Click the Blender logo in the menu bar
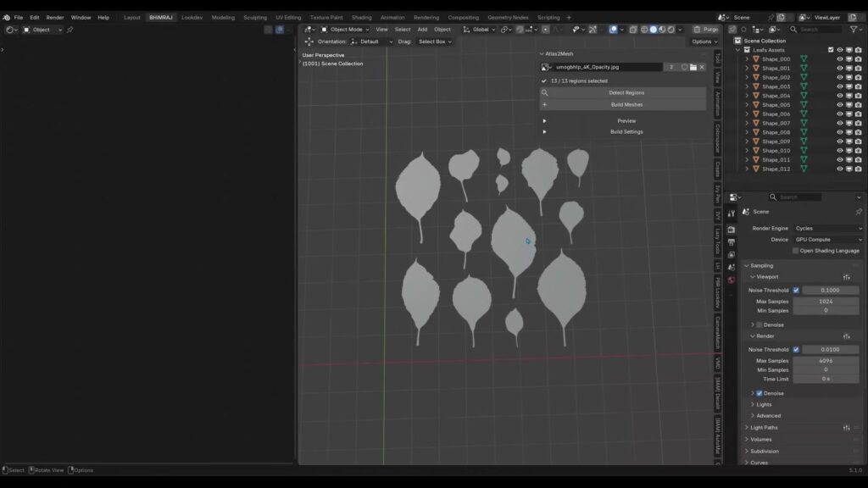This screenshot has height=488, width=868. (x=7, y=18)
